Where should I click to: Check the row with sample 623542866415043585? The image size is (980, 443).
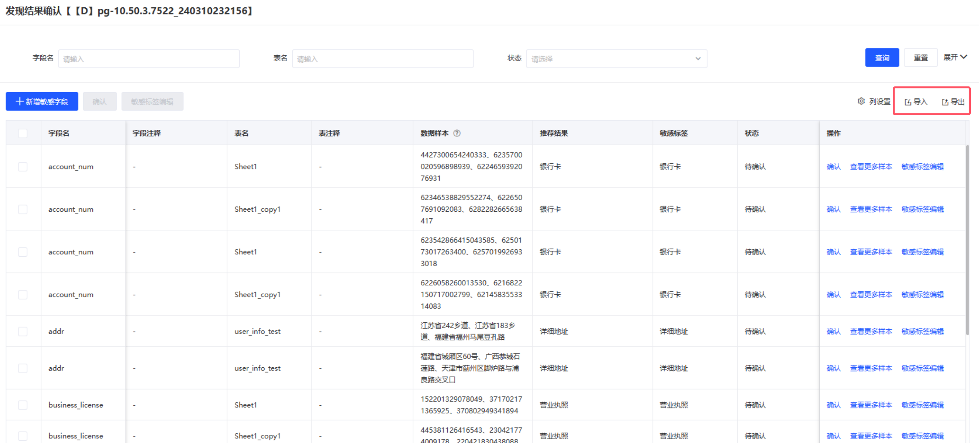(23, 252)
